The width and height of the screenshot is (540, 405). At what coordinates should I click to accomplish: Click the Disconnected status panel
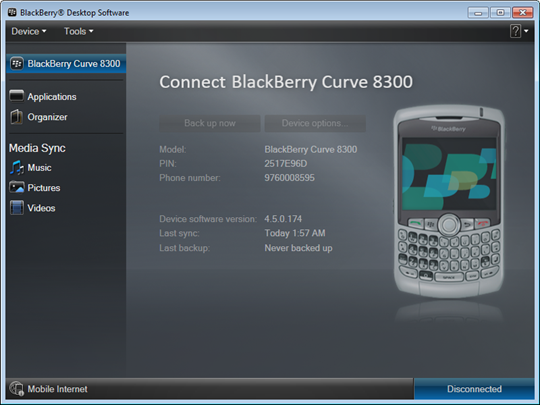474,389
